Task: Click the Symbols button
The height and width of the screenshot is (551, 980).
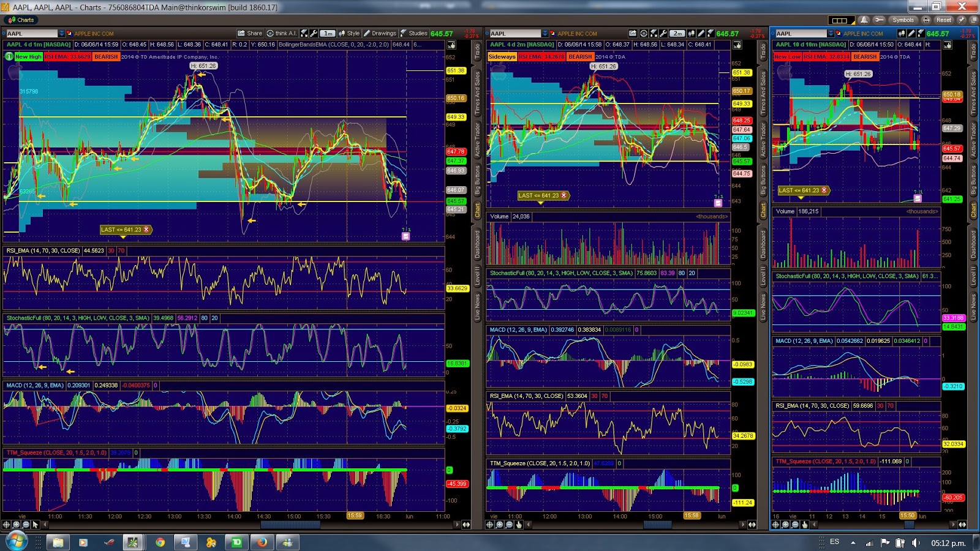Action: (x=903, y=20)
